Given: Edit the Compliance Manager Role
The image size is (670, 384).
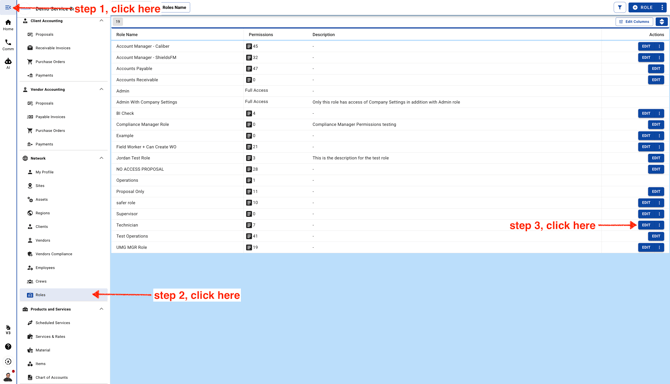Looking at the screenshot, I should (656, 124).
